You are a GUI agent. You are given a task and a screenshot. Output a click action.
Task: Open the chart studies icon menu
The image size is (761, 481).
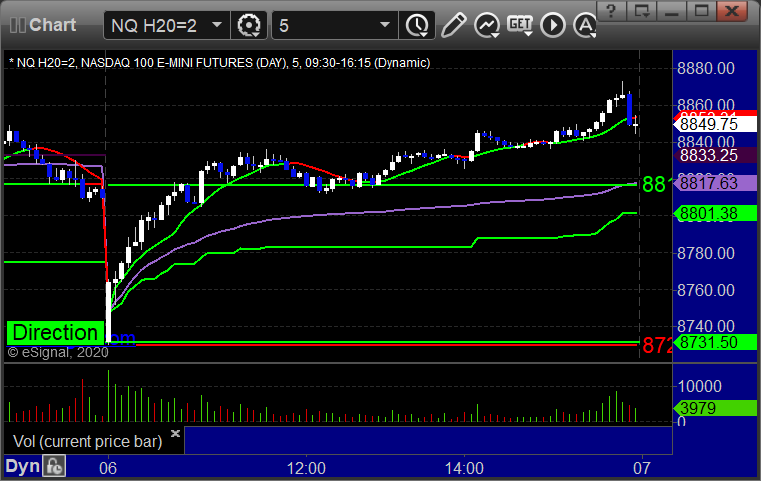487,25
